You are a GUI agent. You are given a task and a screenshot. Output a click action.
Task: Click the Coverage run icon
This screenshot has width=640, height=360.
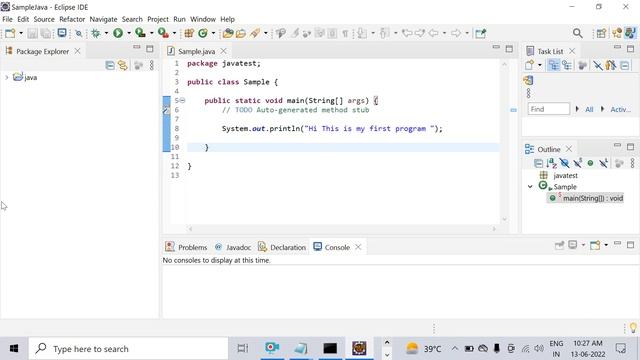(140, 33)
